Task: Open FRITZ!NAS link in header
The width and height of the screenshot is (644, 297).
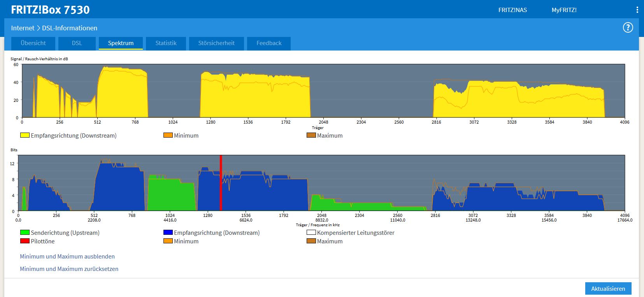Action: click(x=512, y=10)
